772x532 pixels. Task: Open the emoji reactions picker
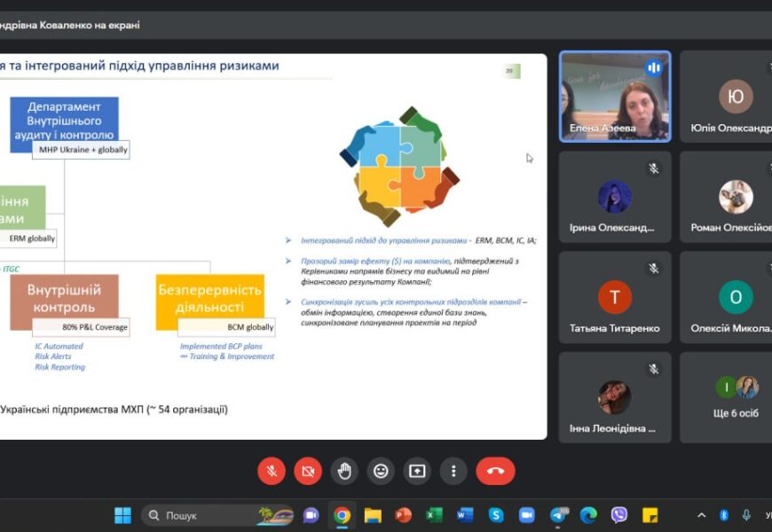tap(381, 471)
